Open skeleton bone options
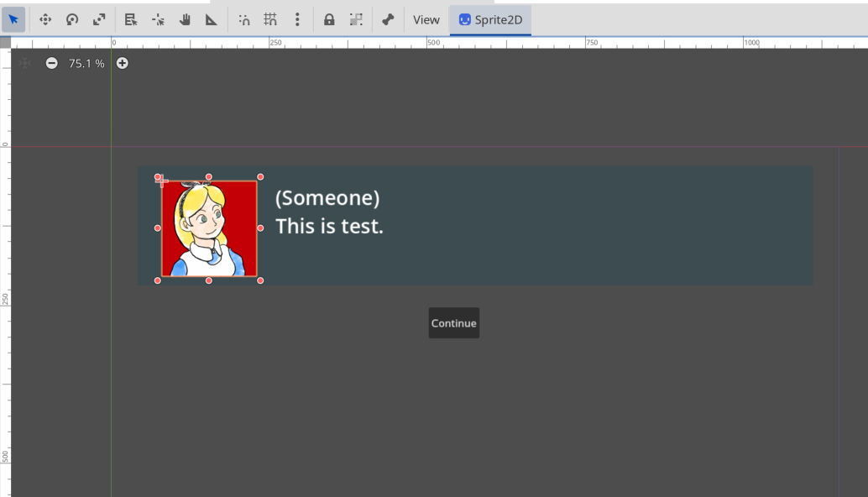 [388, 20]
